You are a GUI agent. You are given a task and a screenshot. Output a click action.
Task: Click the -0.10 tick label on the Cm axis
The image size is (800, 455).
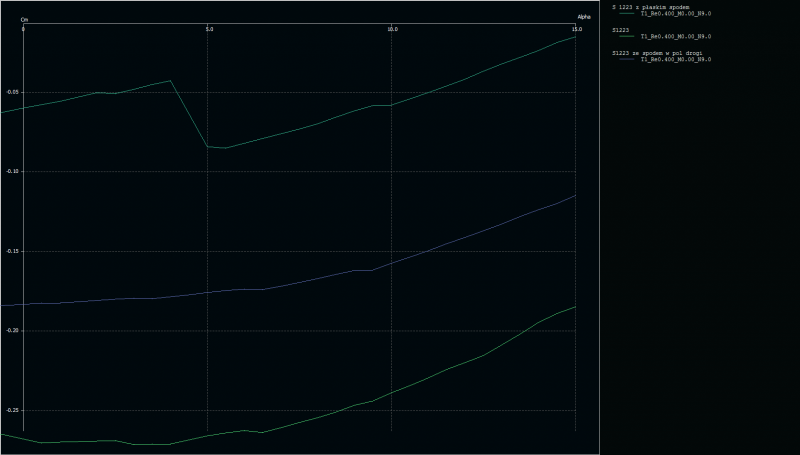13,171
